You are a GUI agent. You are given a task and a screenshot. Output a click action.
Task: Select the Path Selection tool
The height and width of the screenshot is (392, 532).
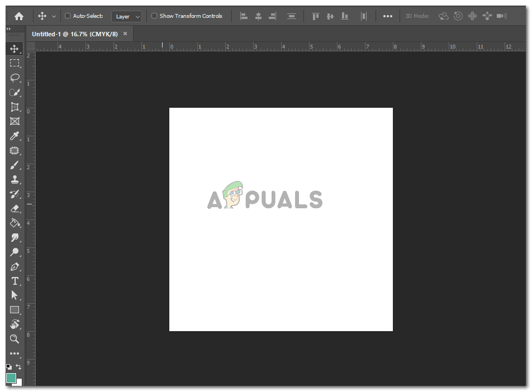point(15,295)
